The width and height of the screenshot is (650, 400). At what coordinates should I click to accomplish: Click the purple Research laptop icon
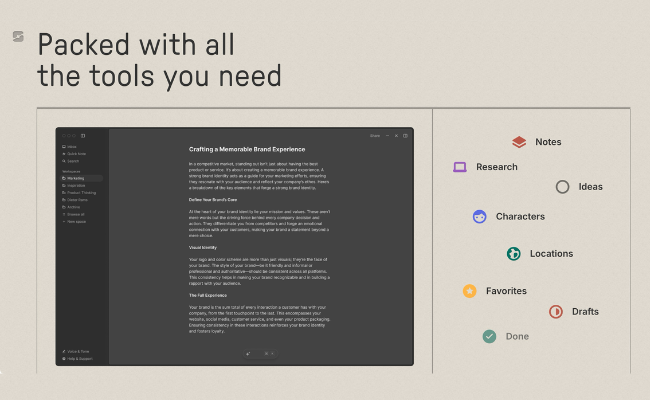pyautogui.click(x=460, y=167)
